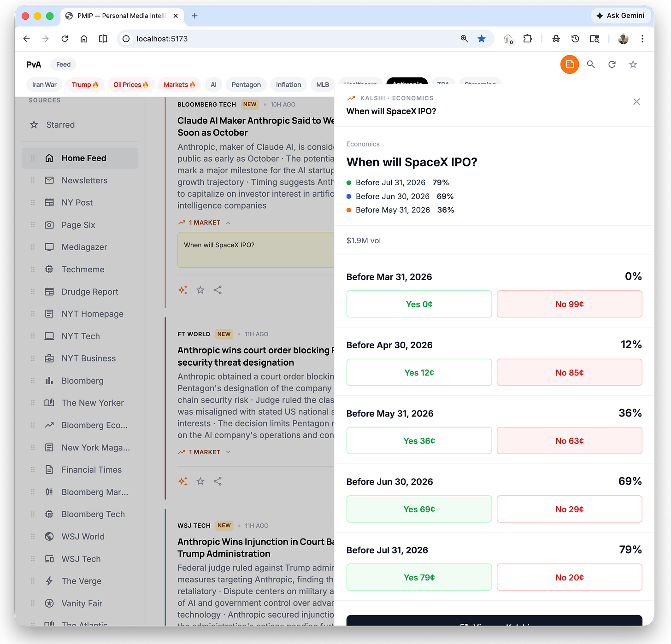671x644 pixels.
Task: Click the WSJ Tech devices icon
Action: [x=49, y=559]
